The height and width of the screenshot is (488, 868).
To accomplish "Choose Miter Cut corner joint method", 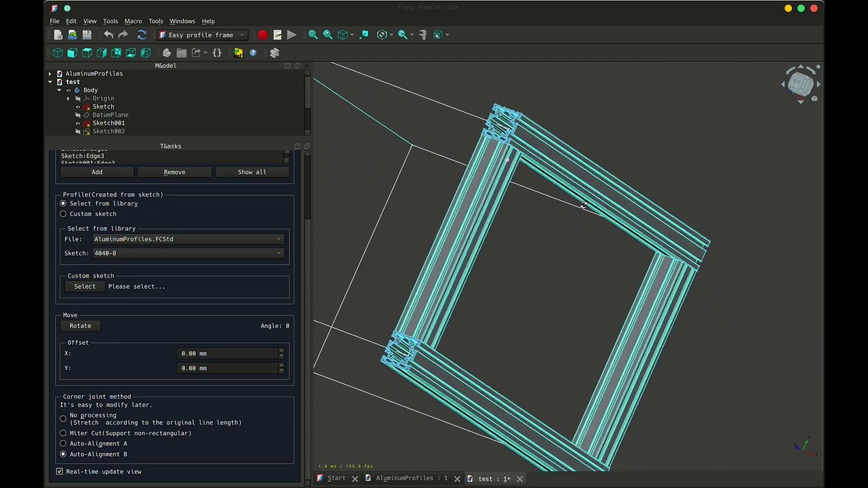I will pyautogui.click(x=63, y=433).
